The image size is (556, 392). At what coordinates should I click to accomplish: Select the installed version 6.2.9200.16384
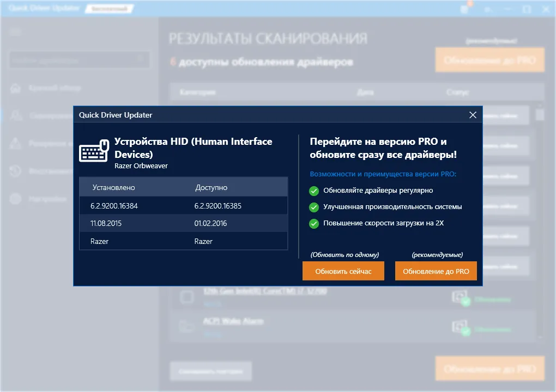[114, 206]
